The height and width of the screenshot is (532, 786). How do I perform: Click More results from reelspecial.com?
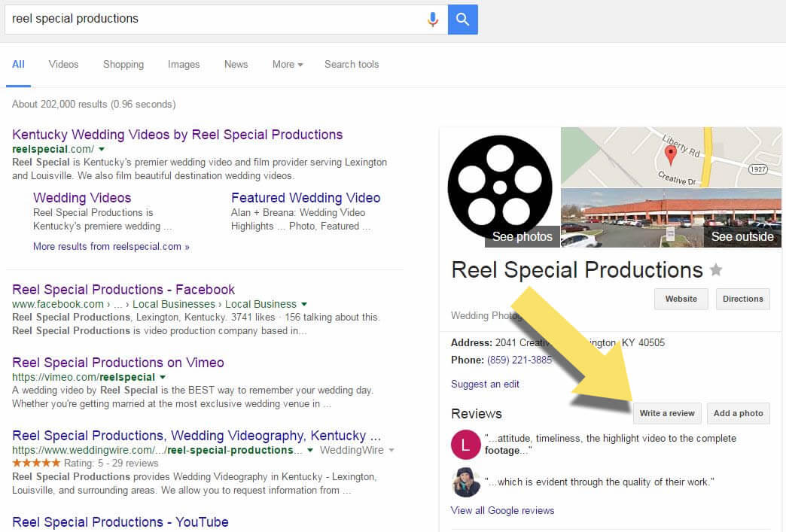pos(111,247)
